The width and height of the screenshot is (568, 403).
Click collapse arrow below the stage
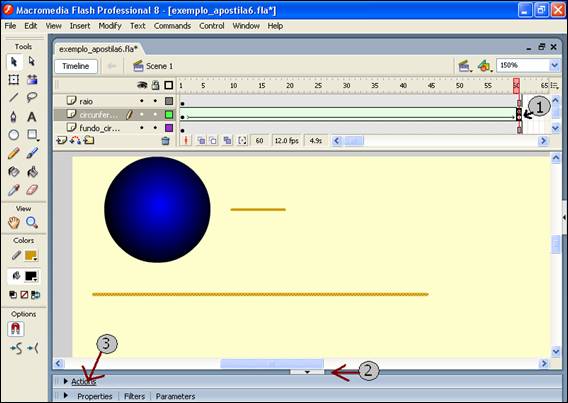307,372
